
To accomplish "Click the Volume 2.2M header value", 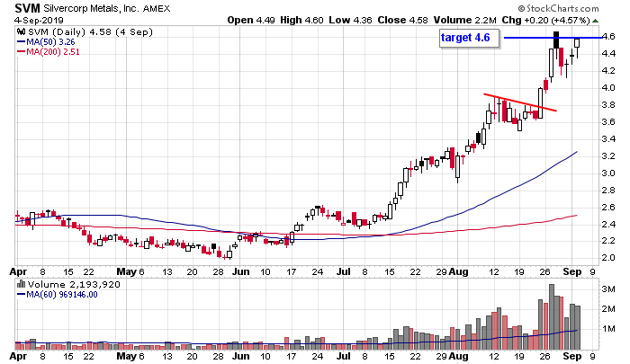I will pos(464,20).
